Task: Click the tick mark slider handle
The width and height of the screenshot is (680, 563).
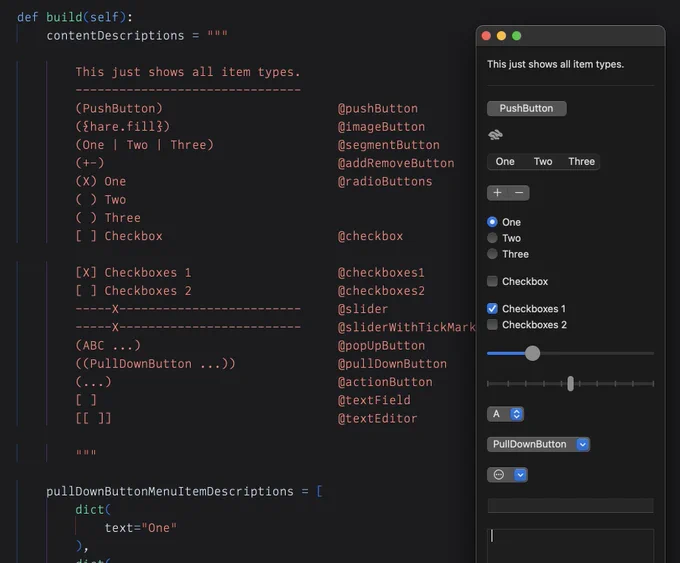Action: pyautogui.click(x=570, y=383)
